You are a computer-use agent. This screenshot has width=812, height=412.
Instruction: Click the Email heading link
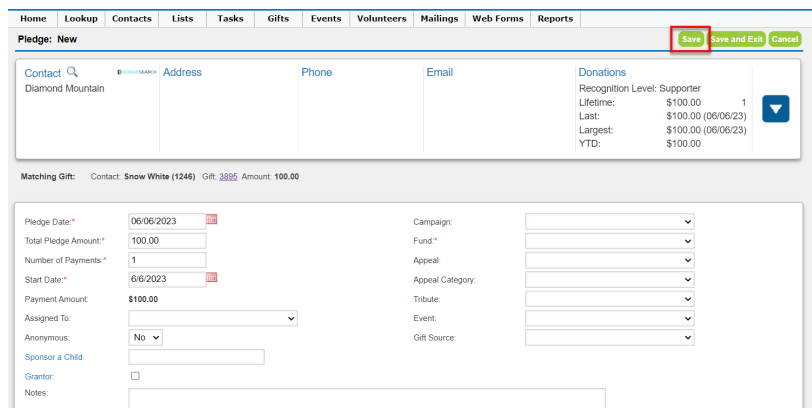pos(440,72)
